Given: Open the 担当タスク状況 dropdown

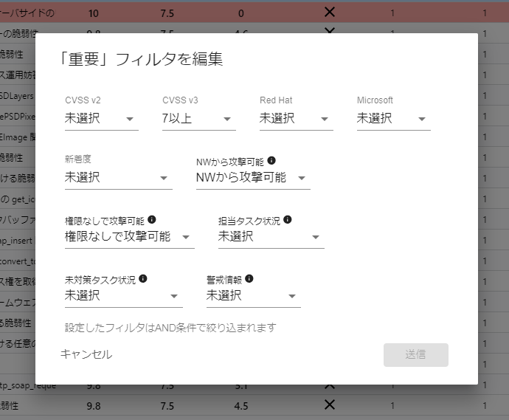Looking at the screenshot, I should tap(271, 237).
